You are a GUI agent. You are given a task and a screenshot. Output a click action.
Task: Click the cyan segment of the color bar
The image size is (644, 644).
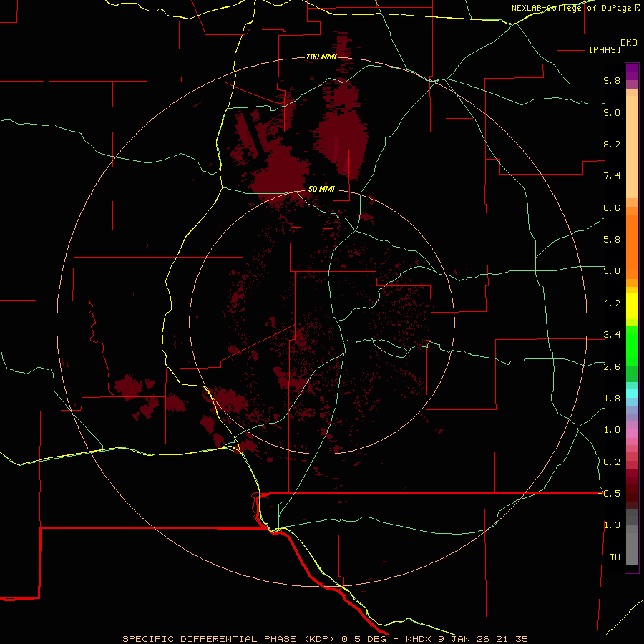click(x=632, y=394)
